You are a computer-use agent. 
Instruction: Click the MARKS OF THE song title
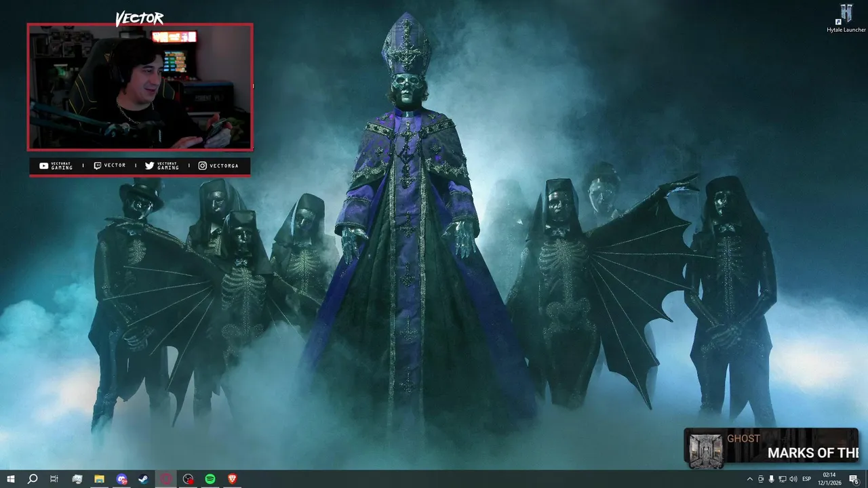(813, 453)
